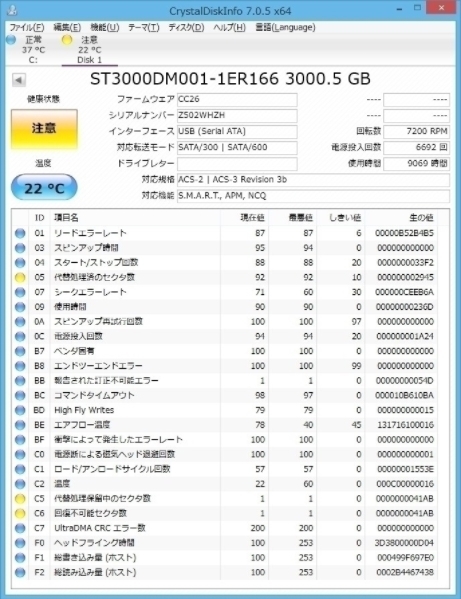This screenshot has width=461, height=599.
Task: Open the テーマ(T) menu
Action: (144, 28)
